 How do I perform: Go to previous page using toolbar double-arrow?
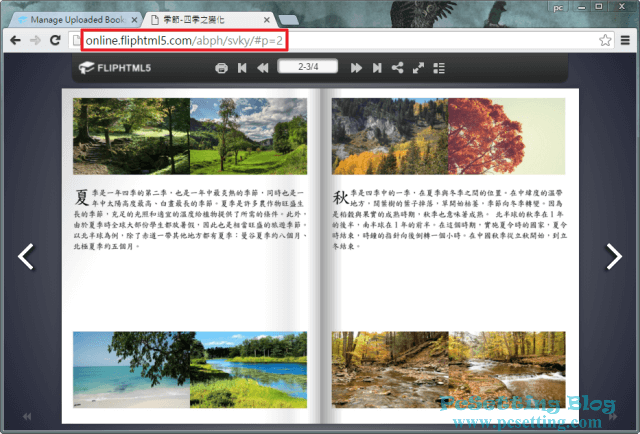click(x=263, y=68)
